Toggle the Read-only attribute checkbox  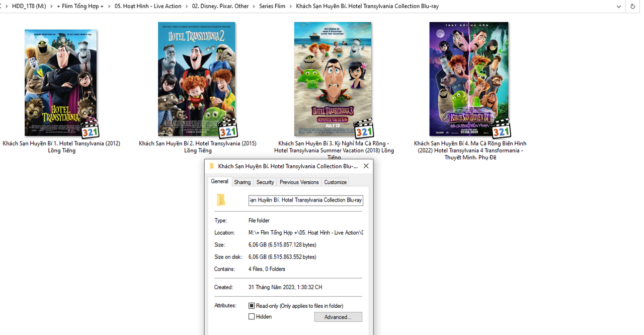252,306
